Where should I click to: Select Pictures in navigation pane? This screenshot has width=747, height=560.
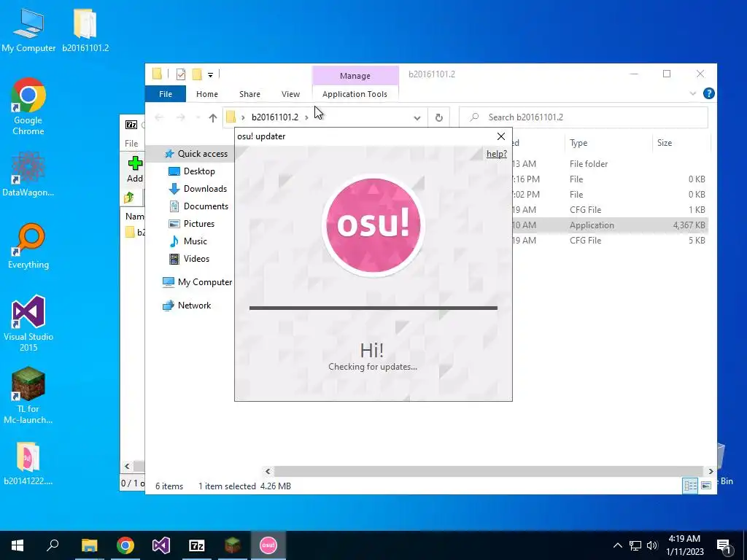pyautogui.click(x=198, y=224)
